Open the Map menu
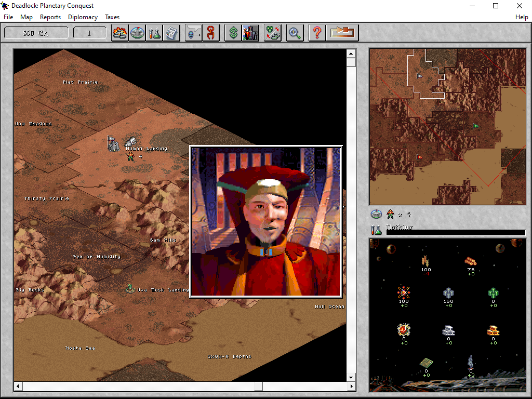 (26, 17)
